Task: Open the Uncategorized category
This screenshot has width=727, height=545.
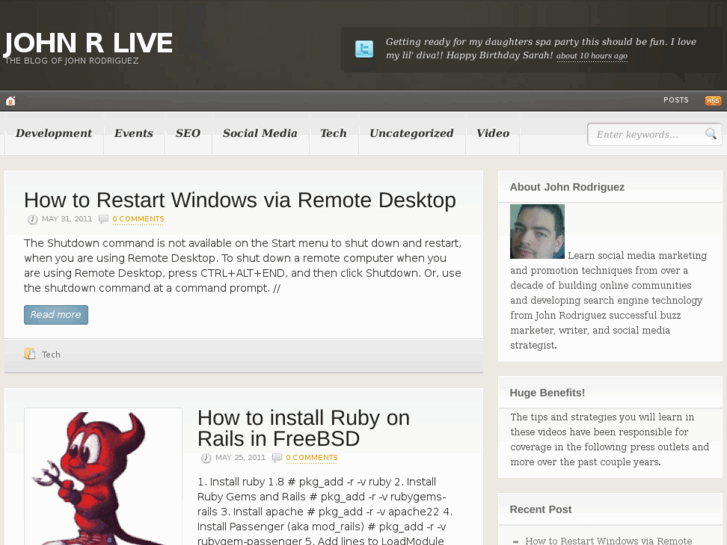Action: coord(411,134)
